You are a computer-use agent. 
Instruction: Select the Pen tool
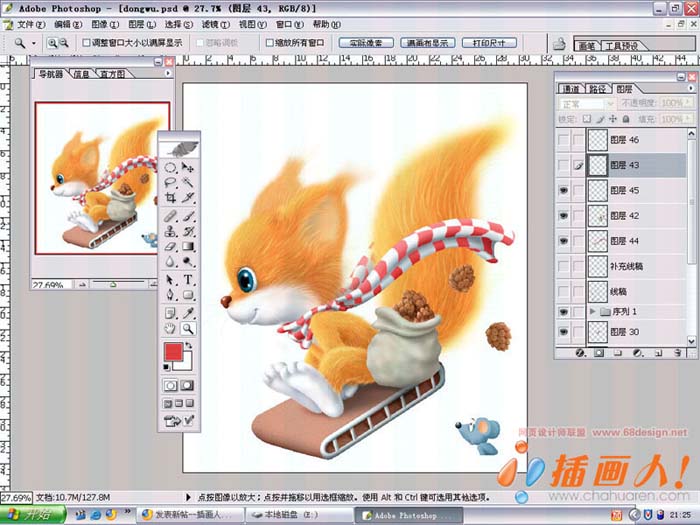(x=170, y=295)
